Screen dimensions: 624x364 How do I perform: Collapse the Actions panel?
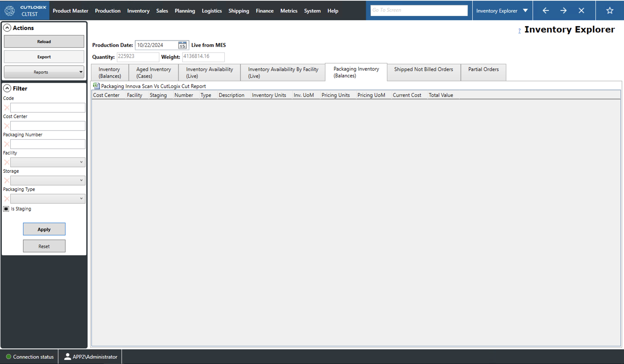(x=7, y=28)
